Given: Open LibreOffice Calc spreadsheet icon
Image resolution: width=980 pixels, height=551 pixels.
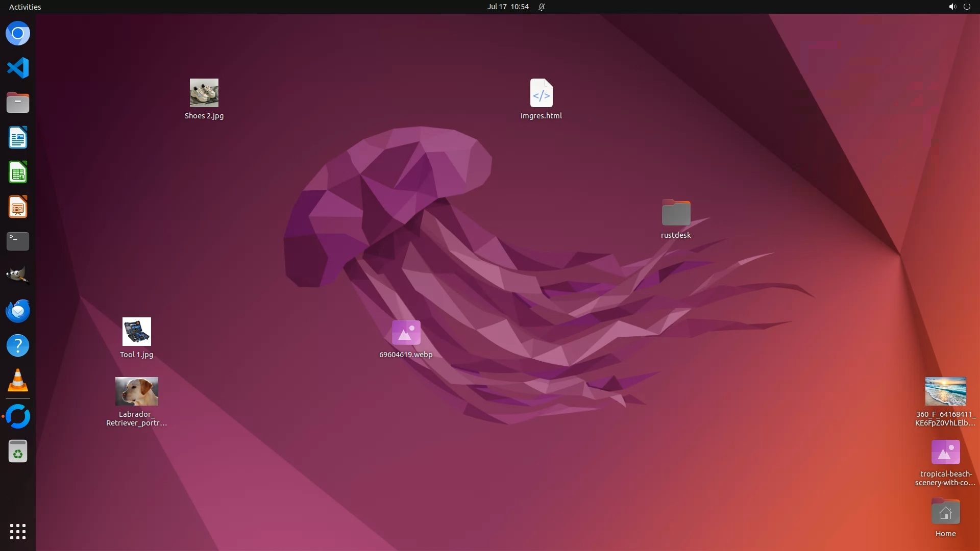Looking at the screenshot, I should click(18, 172).
